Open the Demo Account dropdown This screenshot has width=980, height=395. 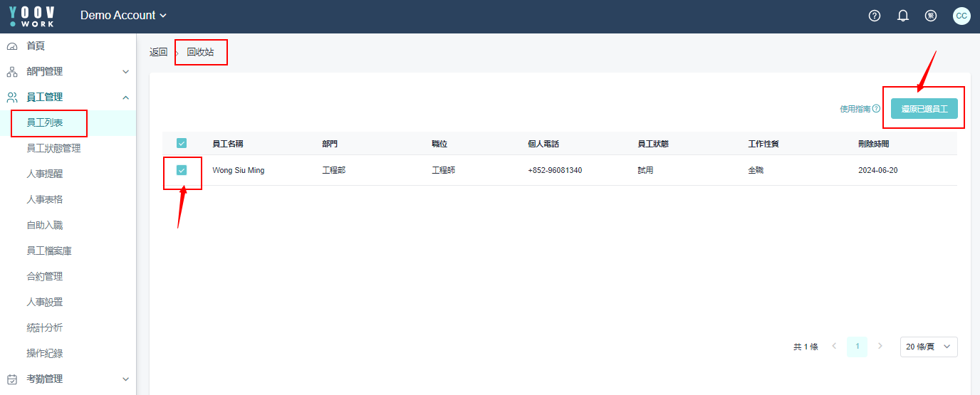[123, 16]
